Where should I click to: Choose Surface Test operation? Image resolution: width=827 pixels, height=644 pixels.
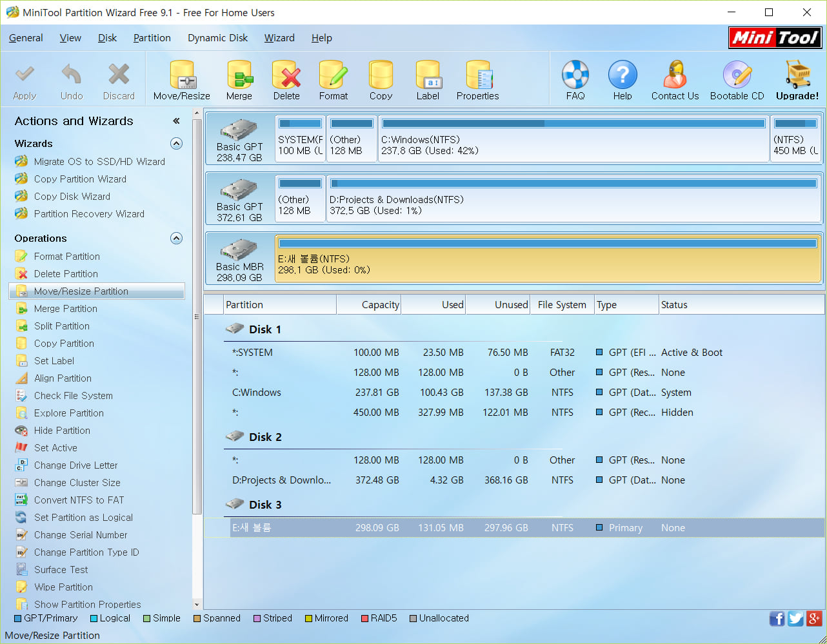tap(61, 570)
